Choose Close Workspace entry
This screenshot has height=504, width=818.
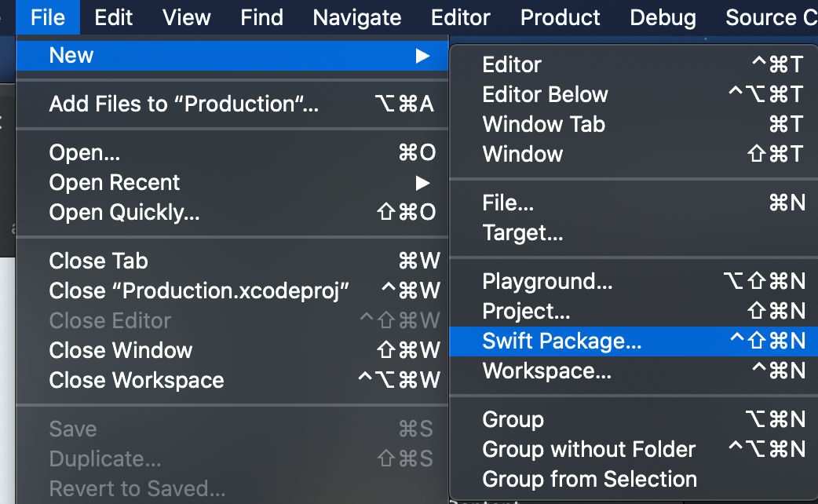click(232, 380)
